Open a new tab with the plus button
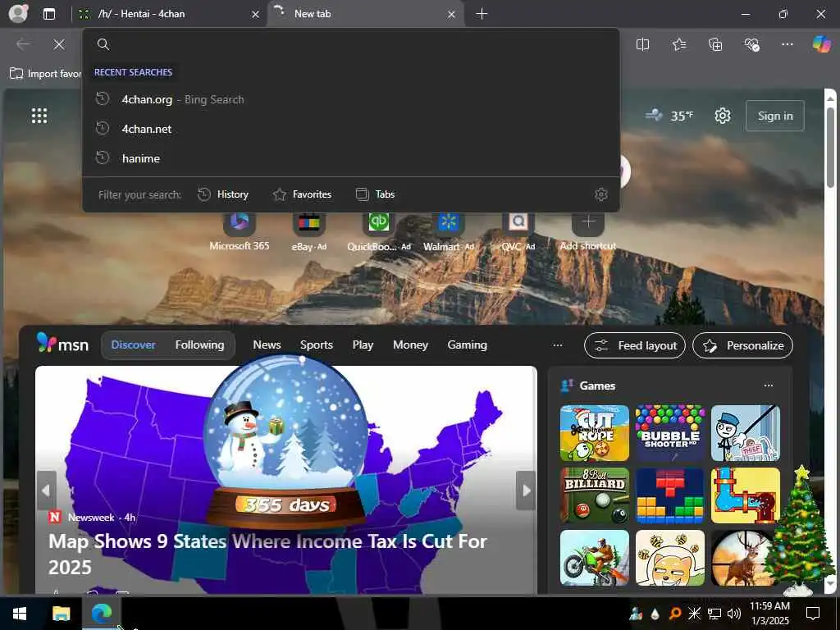Viewport: 840px width, 630px height. 482,14
